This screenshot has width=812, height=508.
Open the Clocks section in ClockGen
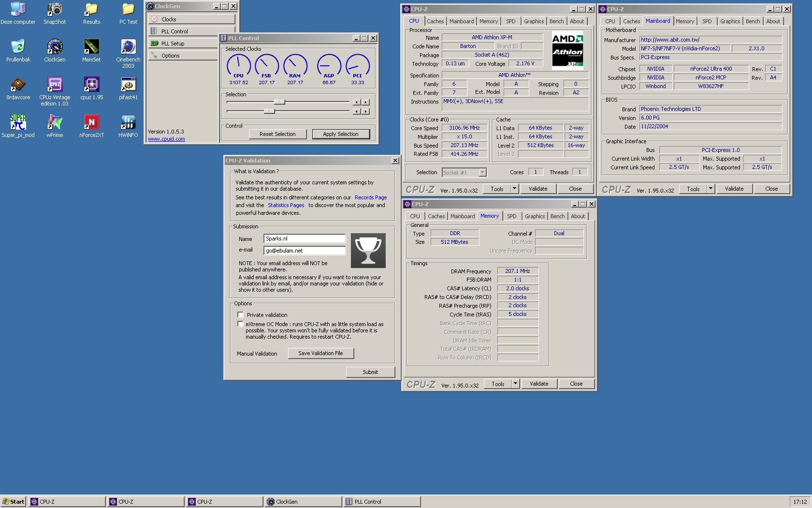click(x=192, y=19)
